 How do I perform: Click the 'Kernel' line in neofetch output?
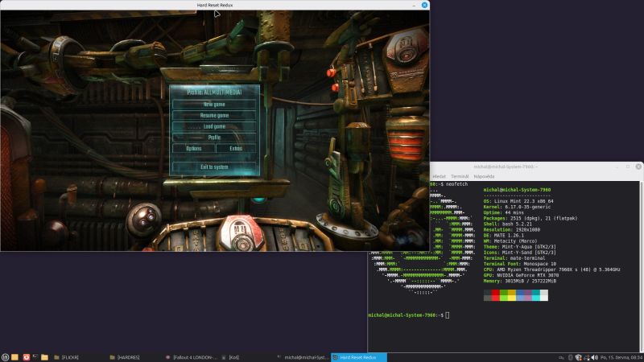point(517,207)
